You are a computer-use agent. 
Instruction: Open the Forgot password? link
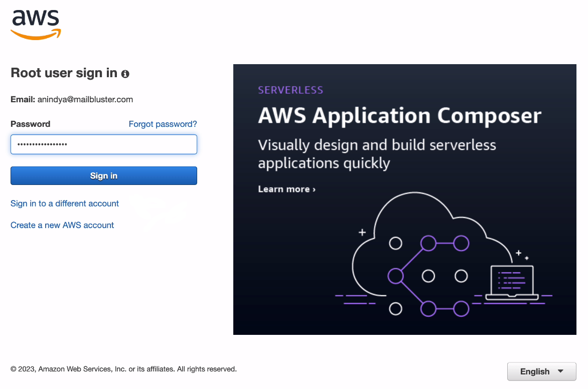(163, 124)
